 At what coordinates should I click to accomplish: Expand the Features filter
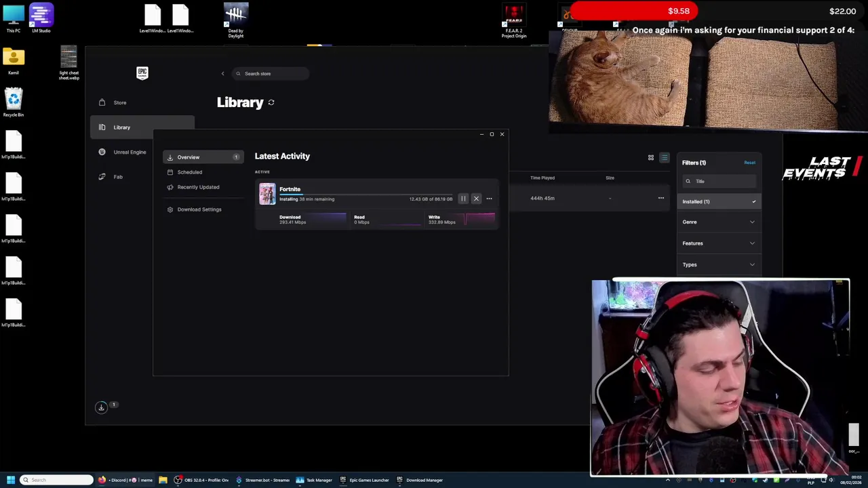coord(719,243)
